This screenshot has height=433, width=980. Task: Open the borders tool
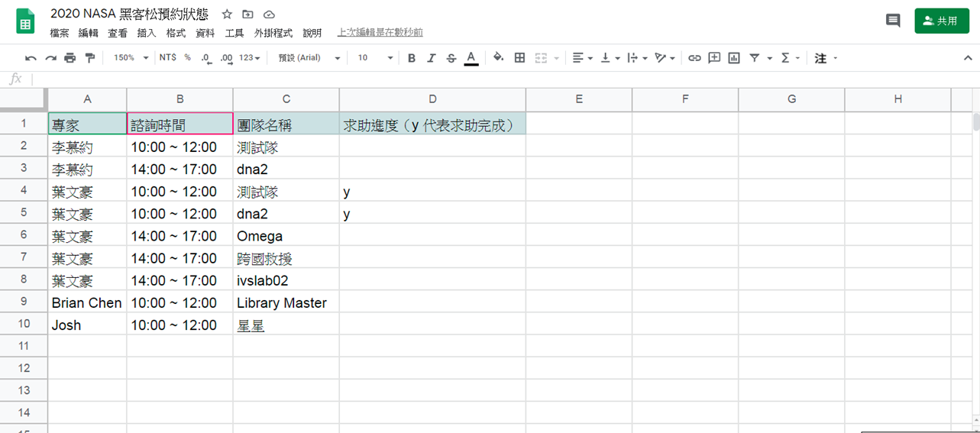pos(520,58)
